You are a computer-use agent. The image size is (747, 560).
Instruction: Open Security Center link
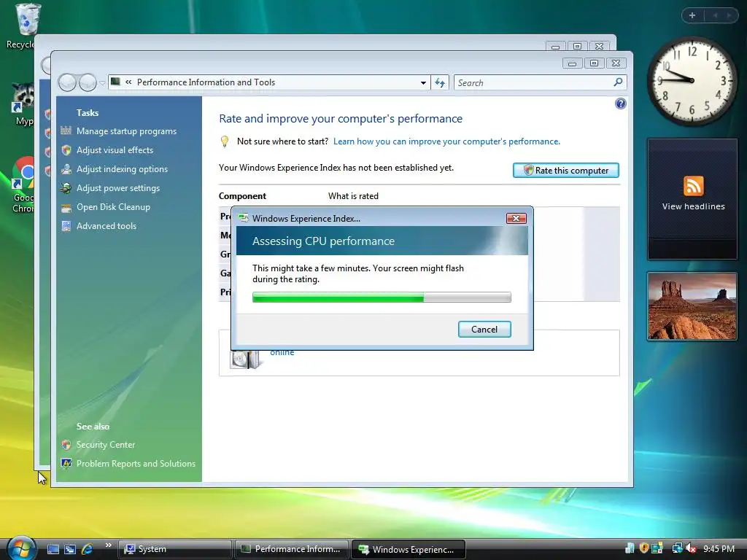pos(106,445)
